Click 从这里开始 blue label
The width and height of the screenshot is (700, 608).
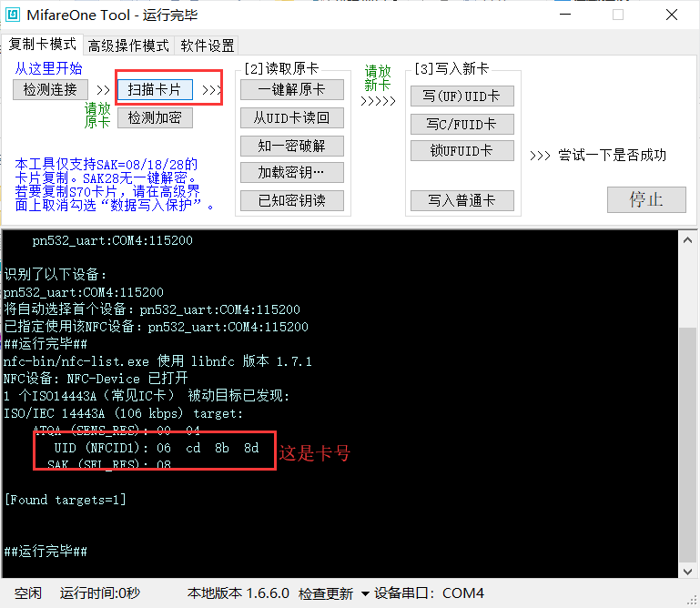pyautogui.click(x=48, y=68)
